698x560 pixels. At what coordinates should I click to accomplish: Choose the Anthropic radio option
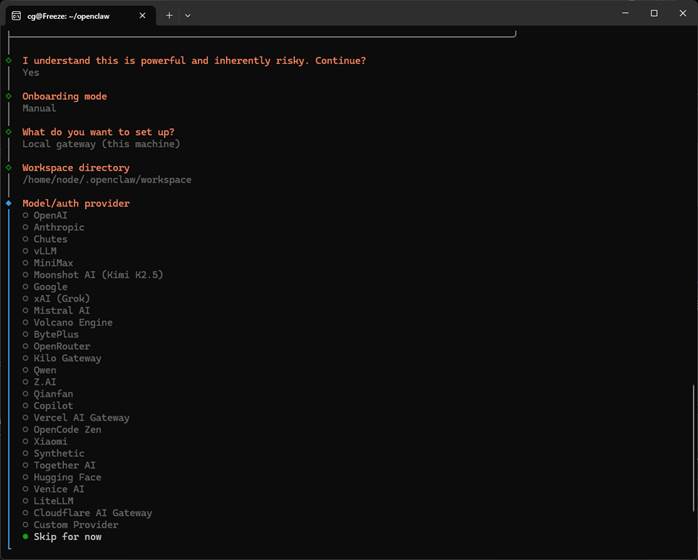pyautogui.click(x=58, y=227)
